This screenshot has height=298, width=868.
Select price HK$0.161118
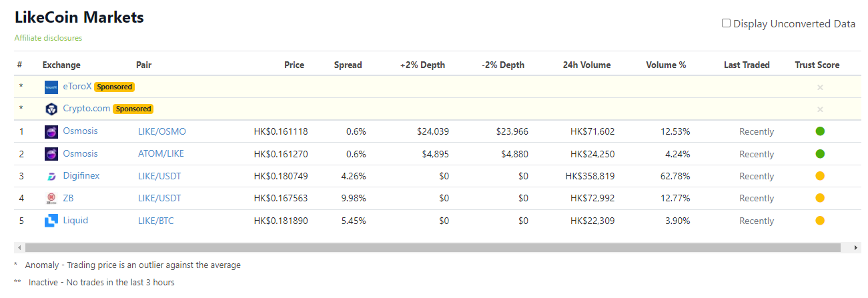[281, 131]
